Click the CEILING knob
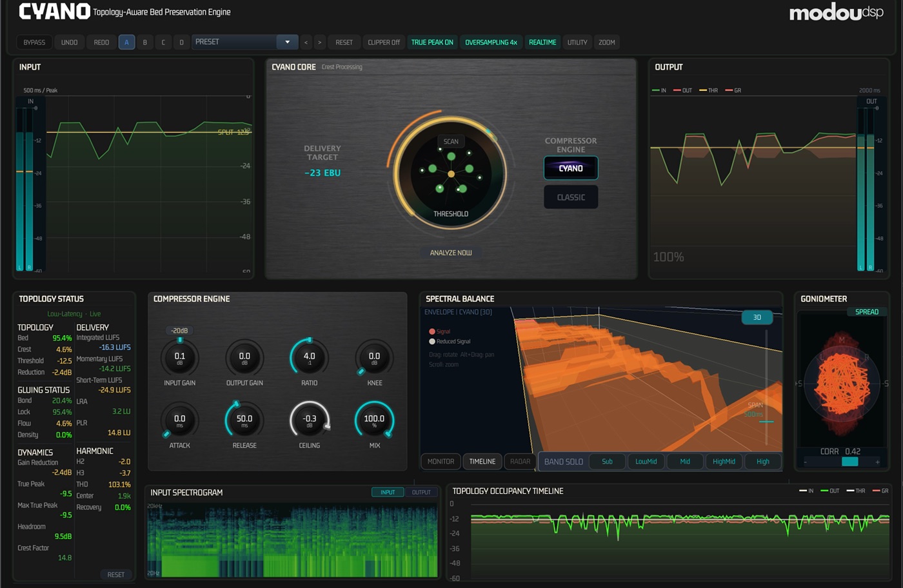The height and width of the screenshot is (588, 903). 310,420
